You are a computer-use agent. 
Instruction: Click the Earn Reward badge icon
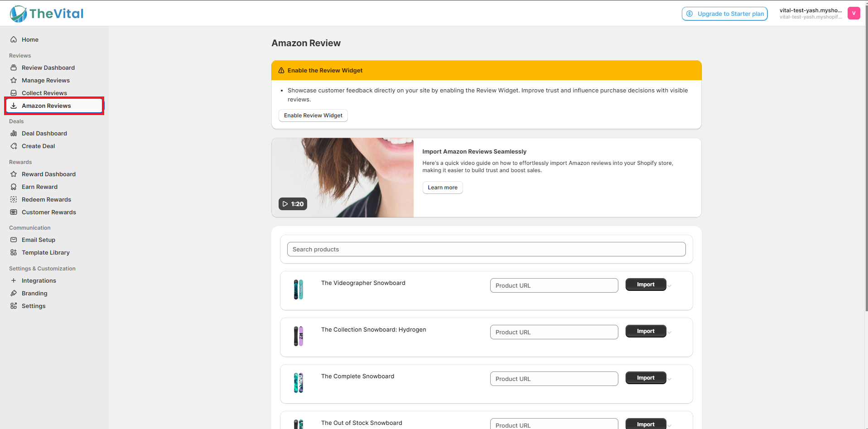[14, 187]
